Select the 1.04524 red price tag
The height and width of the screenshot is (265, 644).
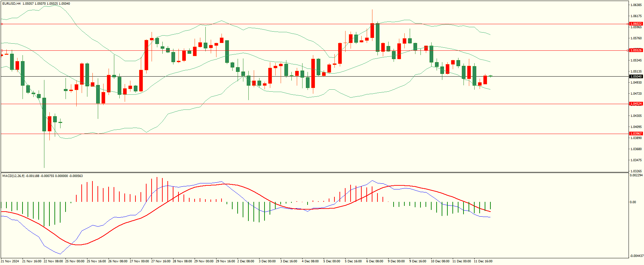click(x=636, y=104)
